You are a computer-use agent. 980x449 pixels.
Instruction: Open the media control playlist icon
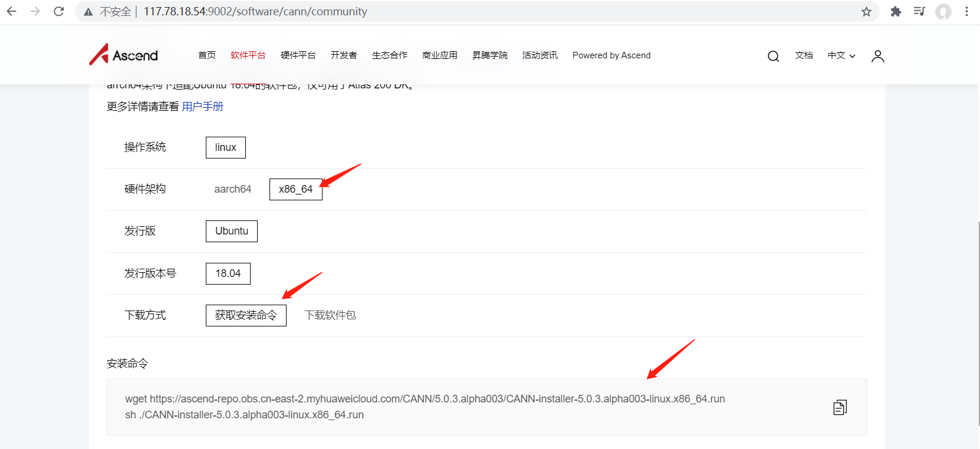pos(919,11)
